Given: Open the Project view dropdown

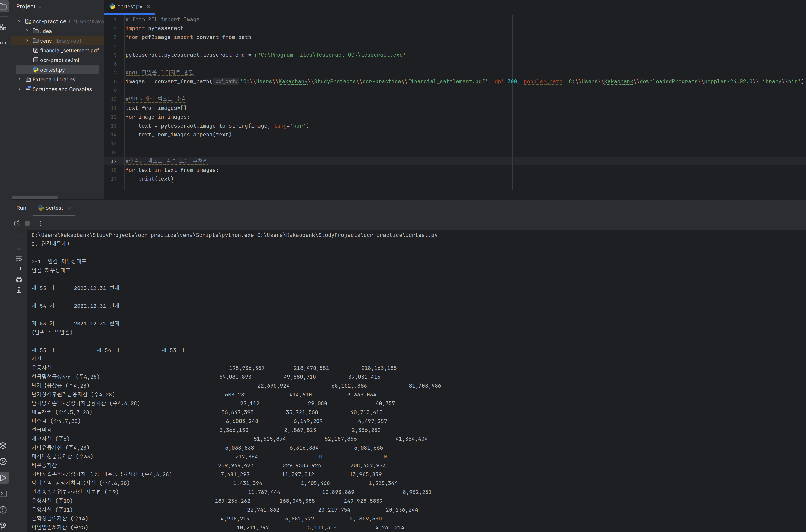Looking at the screenshot, I should pos(29,6).
